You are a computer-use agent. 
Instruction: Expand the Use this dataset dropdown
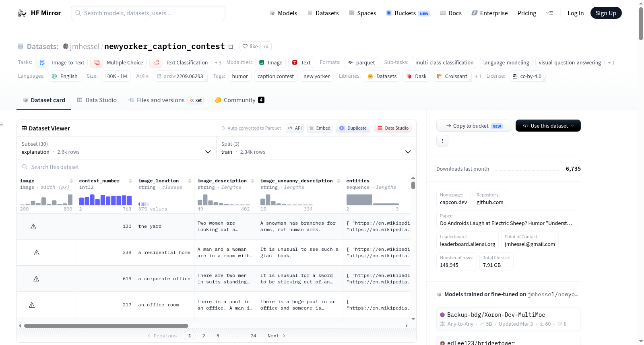pyautogui.click(x=548, y=126)
